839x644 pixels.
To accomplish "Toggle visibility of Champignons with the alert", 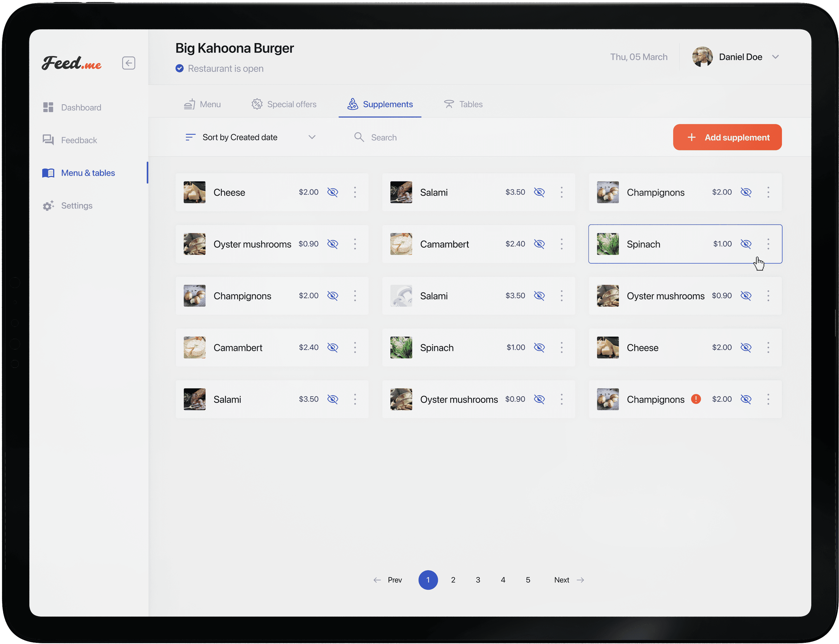I will click(x=745, y=399).
